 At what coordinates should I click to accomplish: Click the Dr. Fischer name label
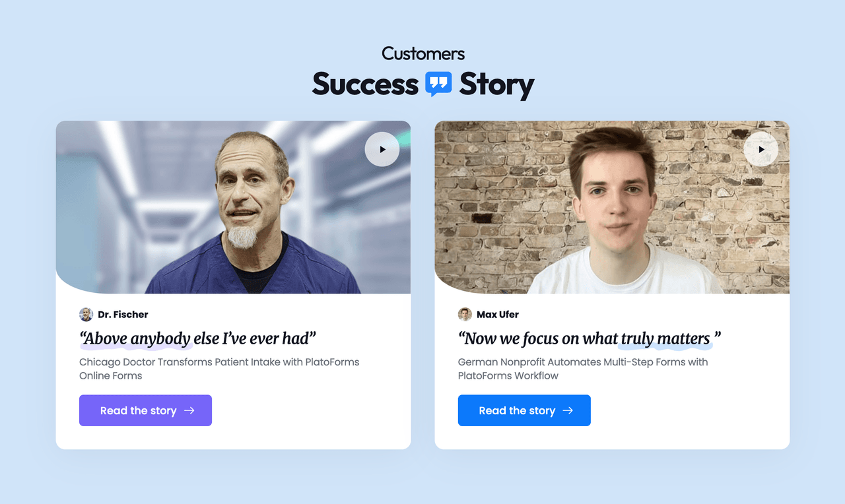(123, 315)
